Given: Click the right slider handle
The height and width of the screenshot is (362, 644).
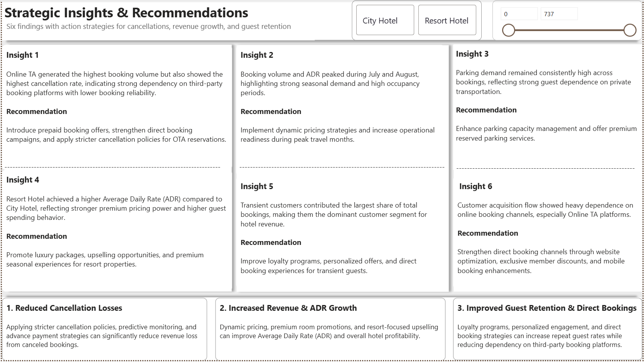Looking at the screenshot, I should pos(630,30).
